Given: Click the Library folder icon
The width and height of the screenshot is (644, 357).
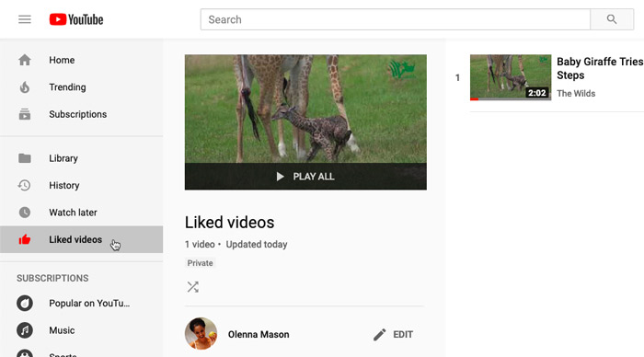Looking at the screenshot, I should pos(25,158).
